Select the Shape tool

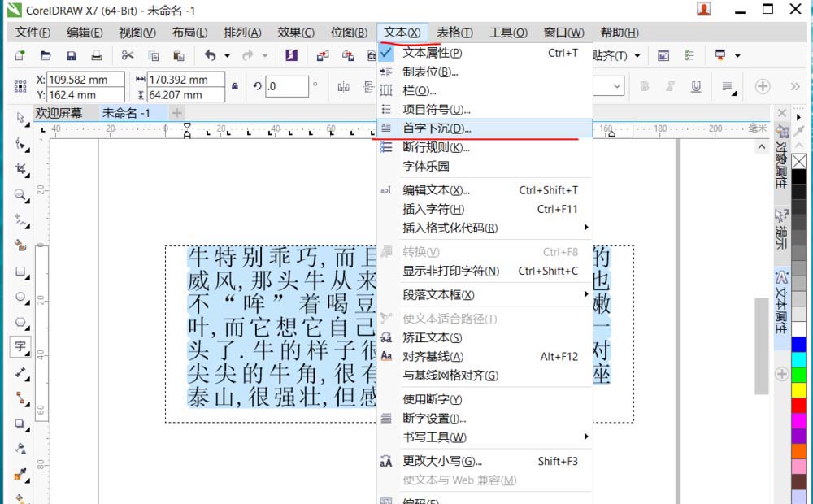20,143
